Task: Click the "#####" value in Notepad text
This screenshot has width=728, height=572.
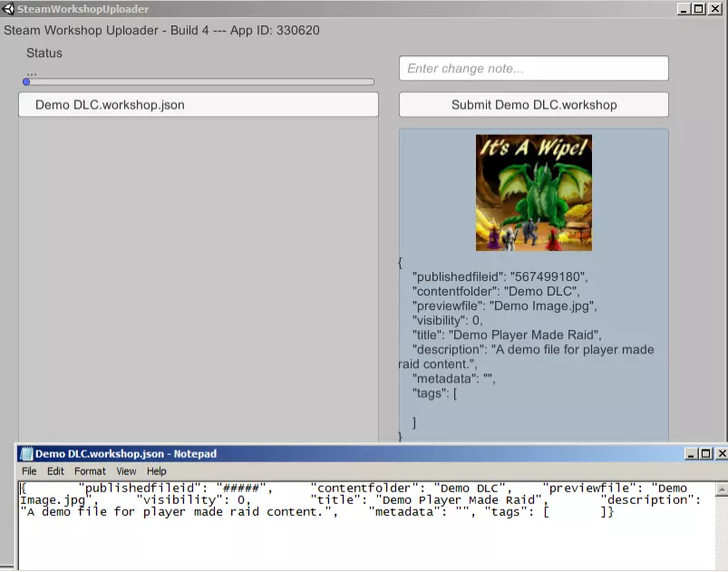Action: pyautogui.click(x=241, y=488)
